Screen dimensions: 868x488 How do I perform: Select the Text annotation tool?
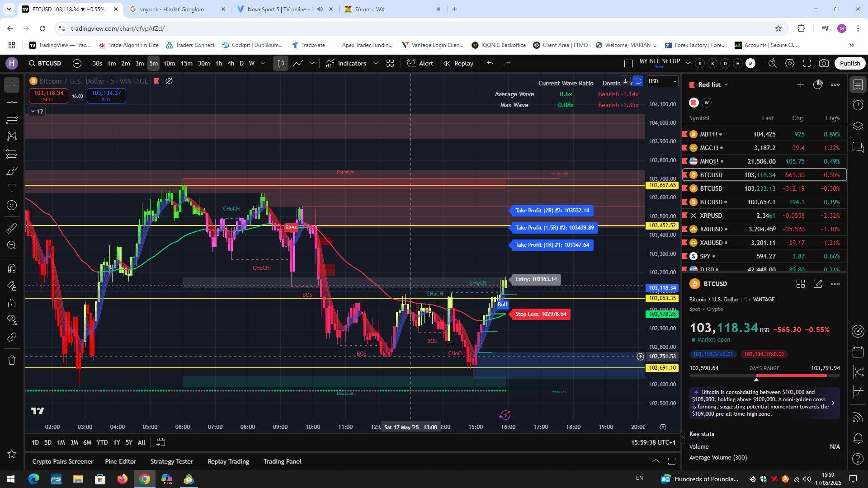click(12, 188)
